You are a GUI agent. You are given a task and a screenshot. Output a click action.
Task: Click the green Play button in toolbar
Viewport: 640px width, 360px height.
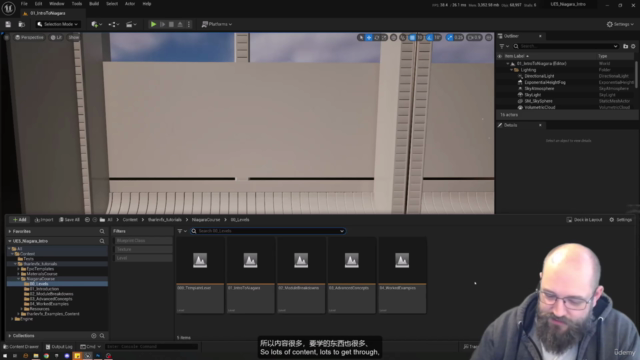pyautogui.click(x=153, y=24)
